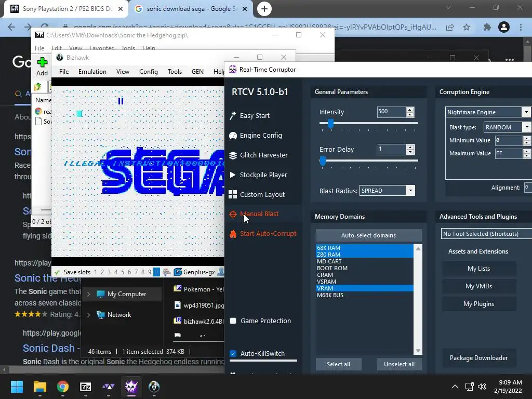Image resolution: width=532 pixels, height=399 pixels.
Task: Click Auto-select domains button
Action: pos(369,235)
